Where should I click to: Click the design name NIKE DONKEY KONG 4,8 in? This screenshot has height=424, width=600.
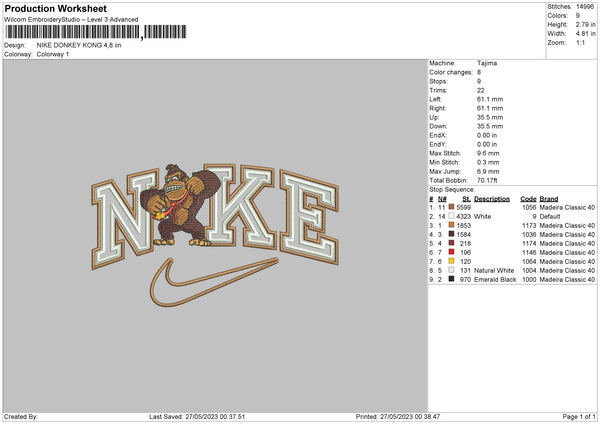(x=79, y=45)
